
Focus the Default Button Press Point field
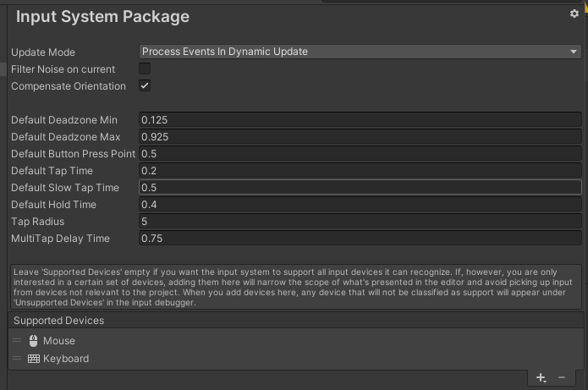pyautogui.click(x=360, y=154)
